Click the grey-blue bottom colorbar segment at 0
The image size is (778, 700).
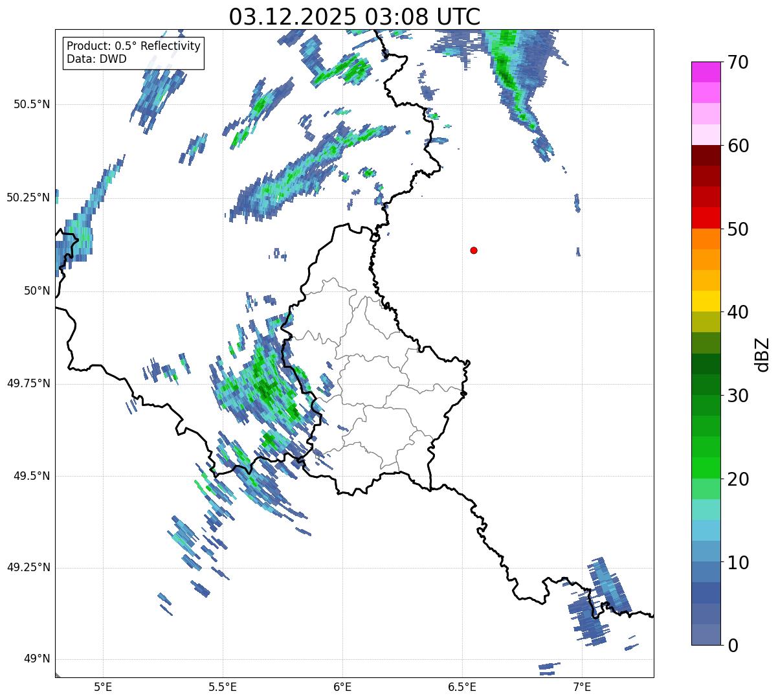706,635
